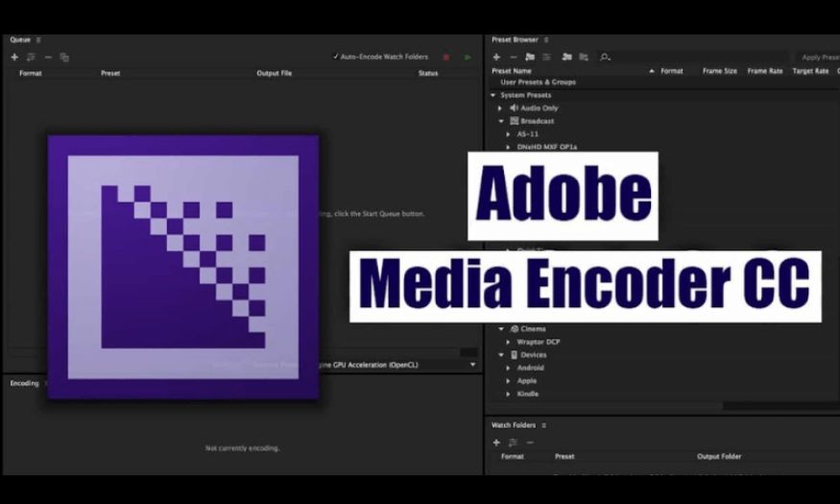Create a new preset in the Preset Browser
This screenshot has width=840, height=504.
(496, 57)
